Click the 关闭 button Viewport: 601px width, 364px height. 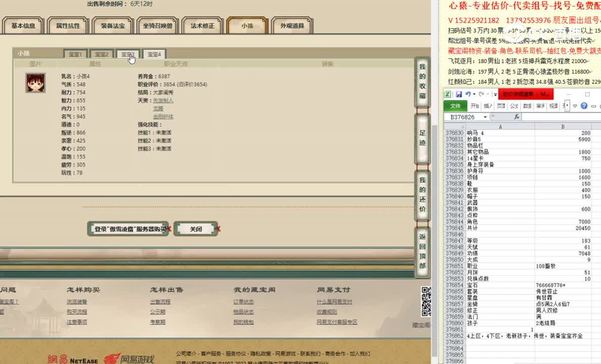click(196, 229)
